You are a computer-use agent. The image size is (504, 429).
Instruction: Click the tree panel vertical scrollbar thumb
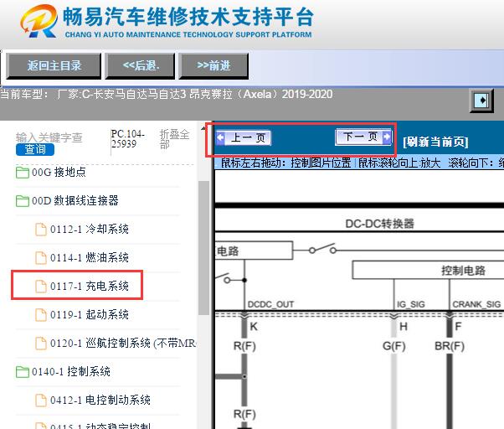tap(203, 248)
